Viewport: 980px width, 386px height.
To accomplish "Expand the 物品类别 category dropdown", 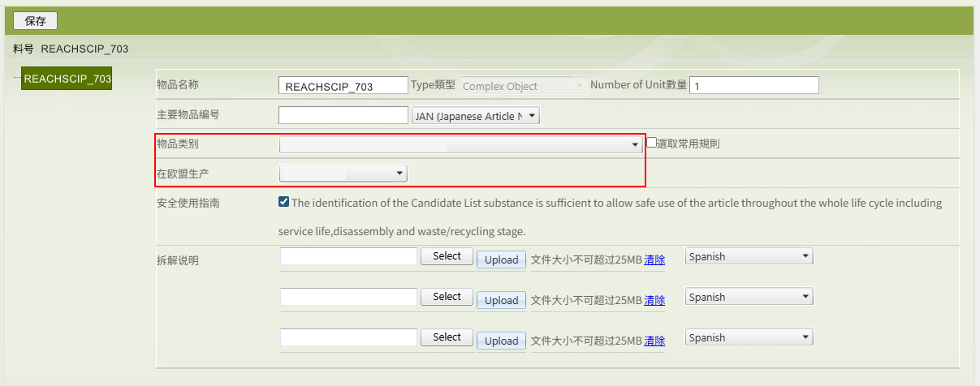I will (461, 145).
